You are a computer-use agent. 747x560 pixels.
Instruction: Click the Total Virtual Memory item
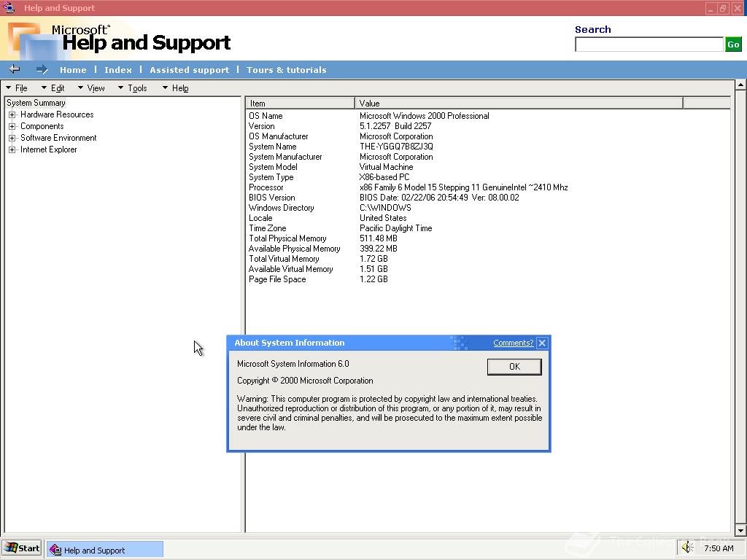[284, 259]
